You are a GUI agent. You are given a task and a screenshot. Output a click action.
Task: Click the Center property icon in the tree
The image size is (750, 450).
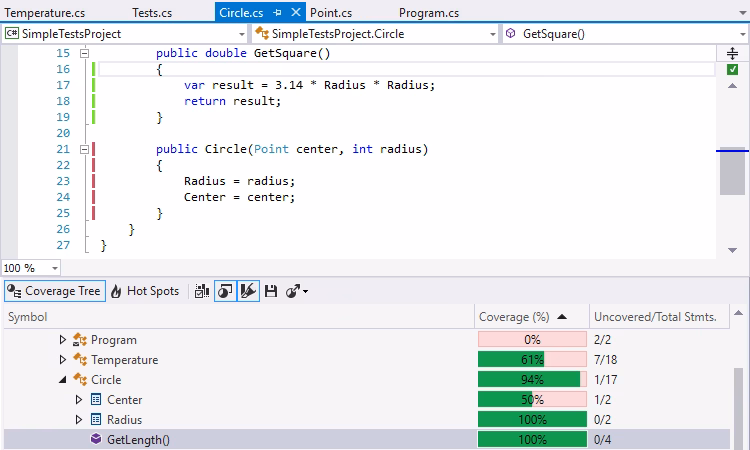(x=96, y=400)
